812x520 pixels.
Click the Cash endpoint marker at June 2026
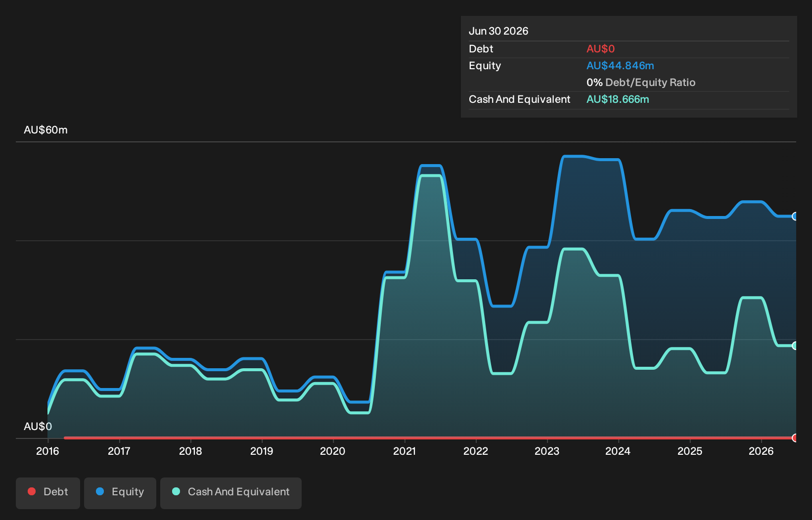pyautogui.click(x=795, y=346)
